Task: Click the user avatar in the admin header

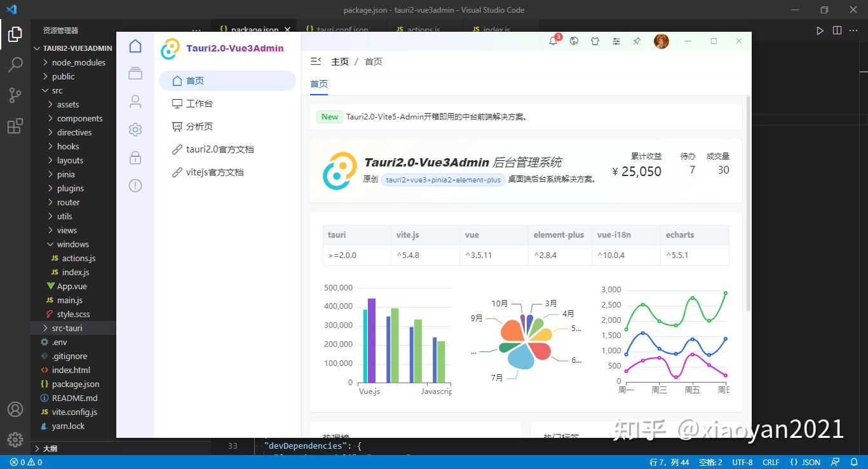Action: click(x=661, y=41)
